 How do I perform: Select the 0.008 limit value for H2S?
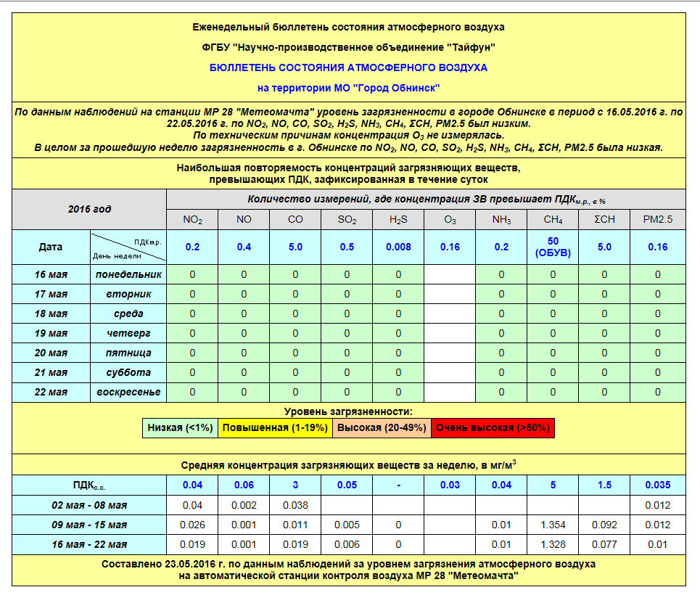[398, 247]
